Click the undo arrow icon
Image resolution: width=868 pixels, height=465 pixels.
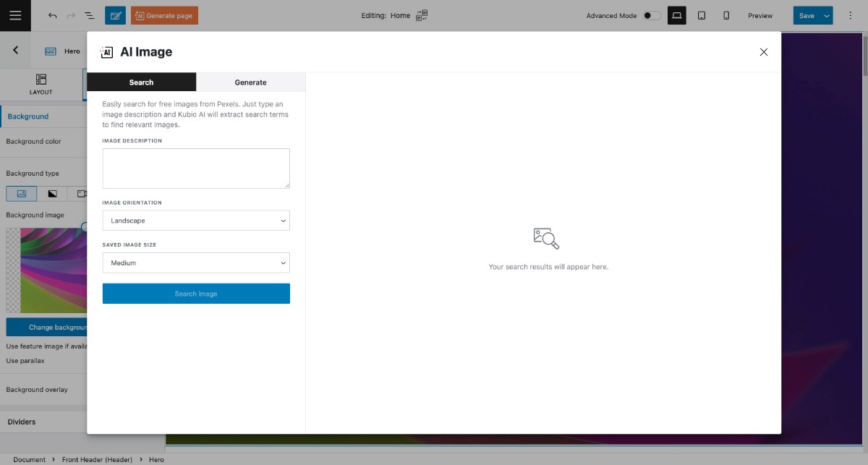[x=53, y=15]
